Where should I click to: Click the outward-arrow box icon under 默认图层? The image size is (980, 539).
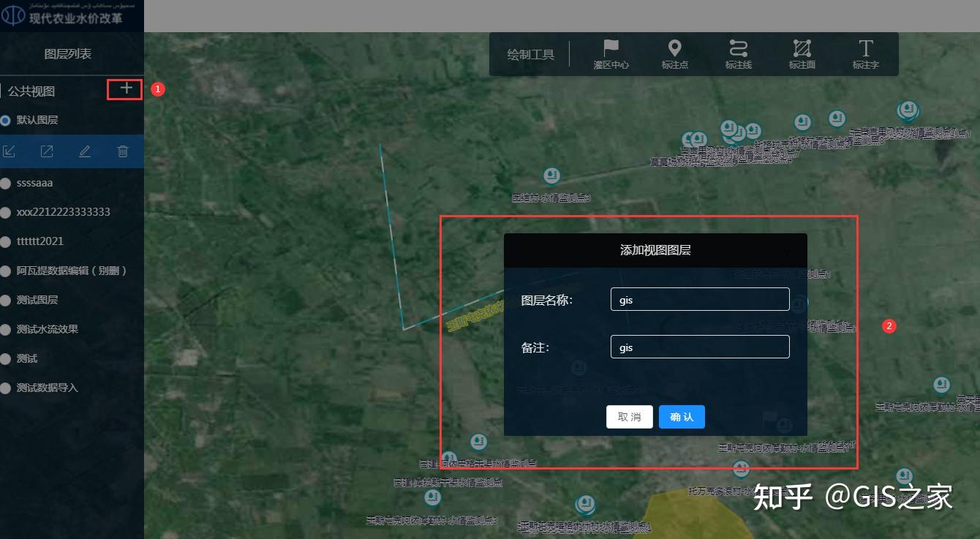(47, 151)
